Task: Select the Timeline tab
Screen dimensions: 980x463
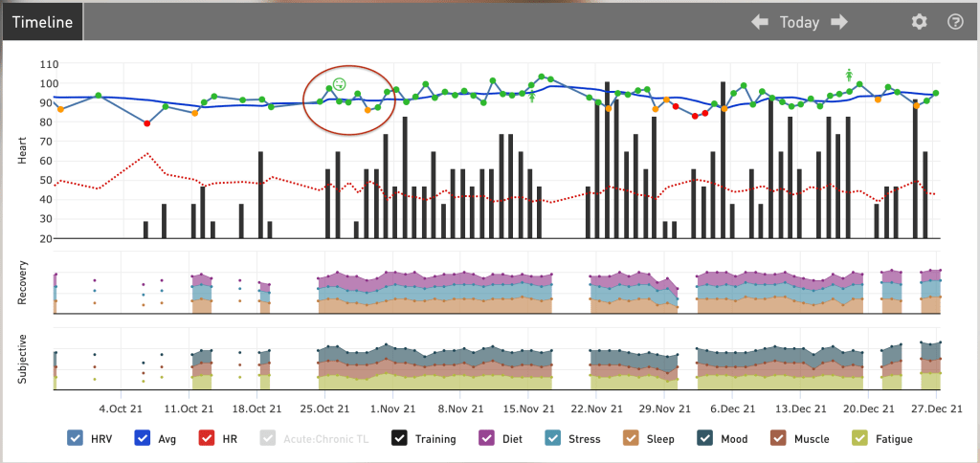Action: [x=42, y=22]
